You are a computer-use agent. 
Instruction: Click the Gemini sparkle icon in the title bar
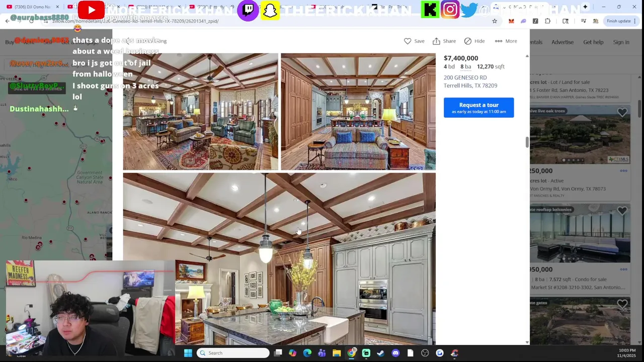tap(585, 7)
